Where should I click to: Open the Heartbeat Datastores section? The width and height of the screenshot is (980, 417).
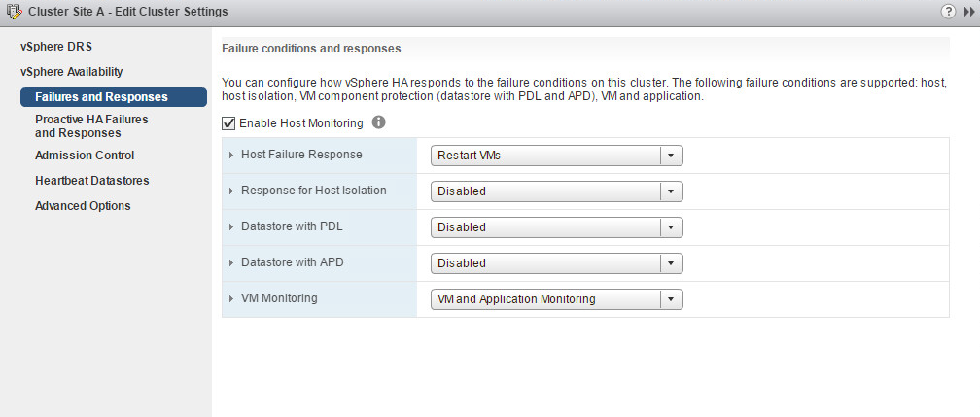click(91, 181)
